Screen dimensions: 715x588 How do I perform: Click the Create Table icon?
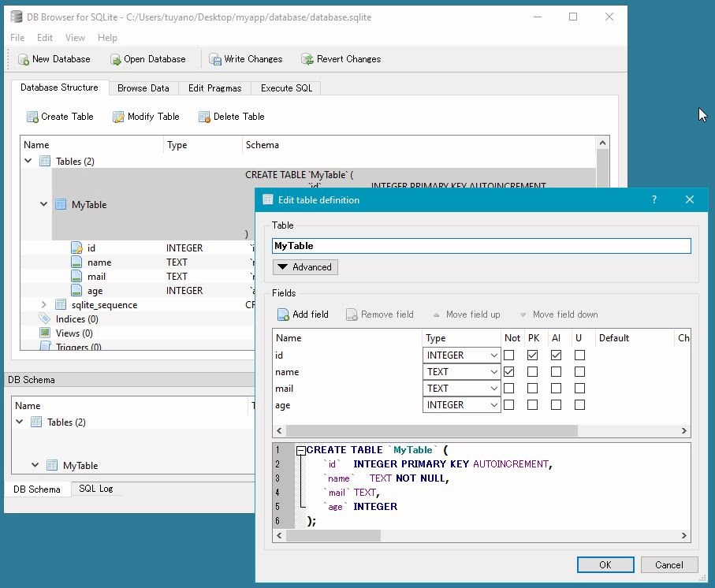click(32, 117)
